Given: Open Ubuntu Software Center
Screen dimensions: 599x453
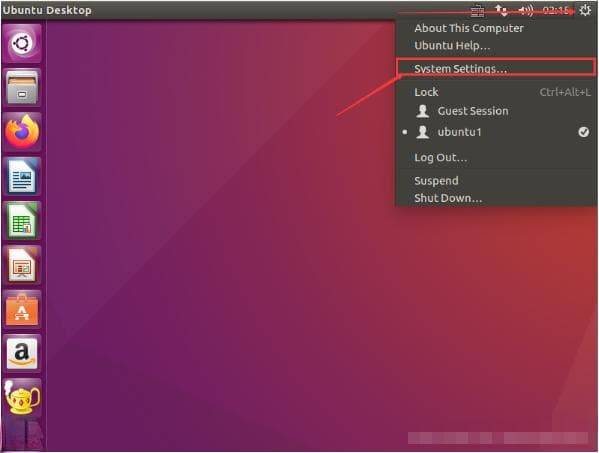Looking at the screenshot, I should coord(22,309).
